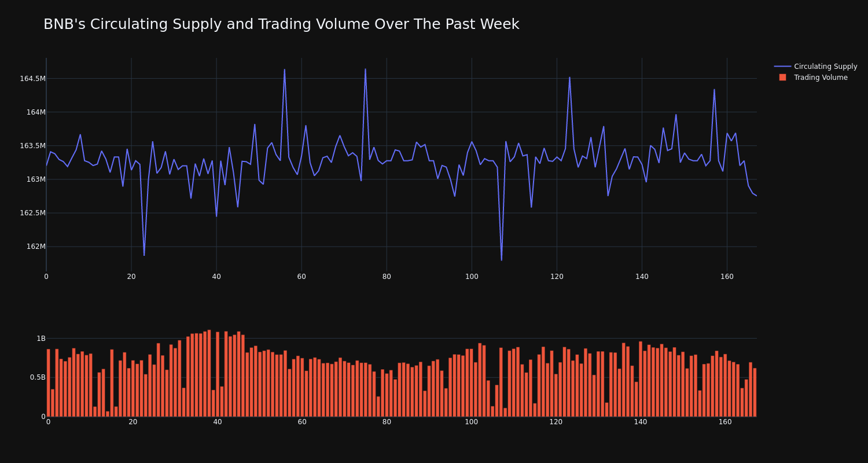Screen dimensions: 868x463
Task: Select the 162M y-axis label
Action: tap(36, 247)
